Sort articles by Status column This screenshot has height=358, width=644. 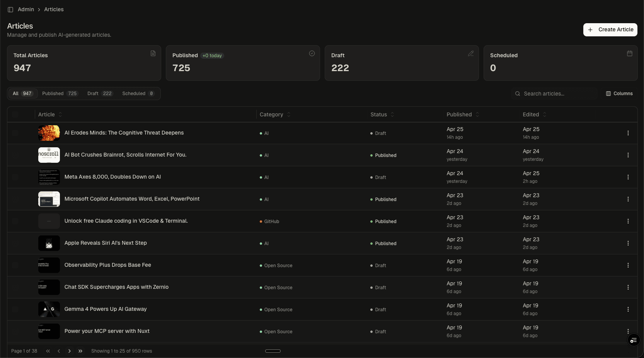coord(382,114)
